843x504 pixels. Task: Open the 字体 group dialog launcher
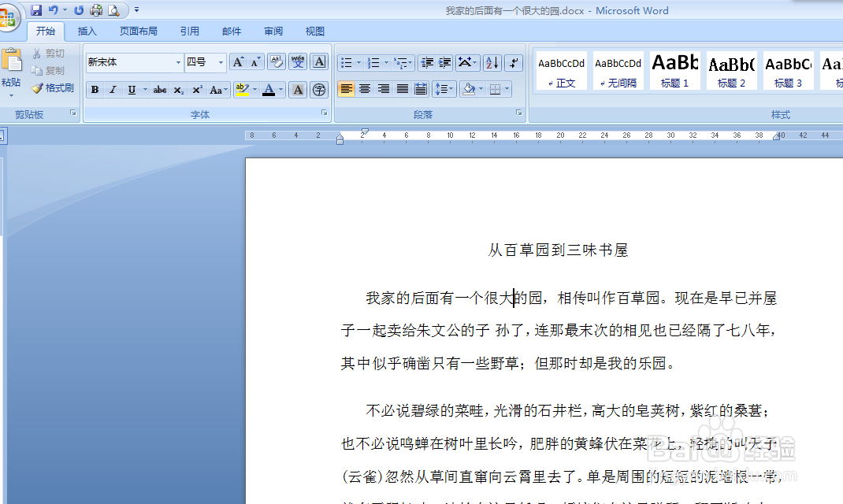324,113
